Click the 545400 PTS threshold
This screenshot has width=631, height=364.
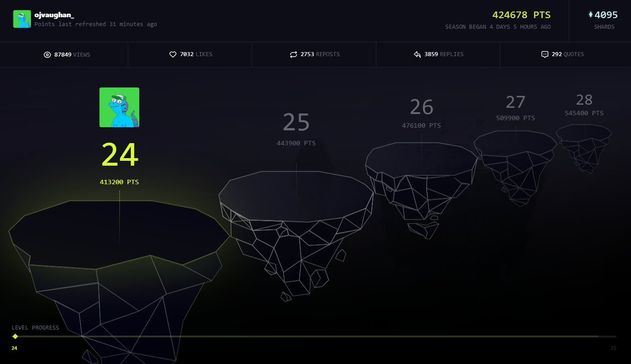click(584, 113)
